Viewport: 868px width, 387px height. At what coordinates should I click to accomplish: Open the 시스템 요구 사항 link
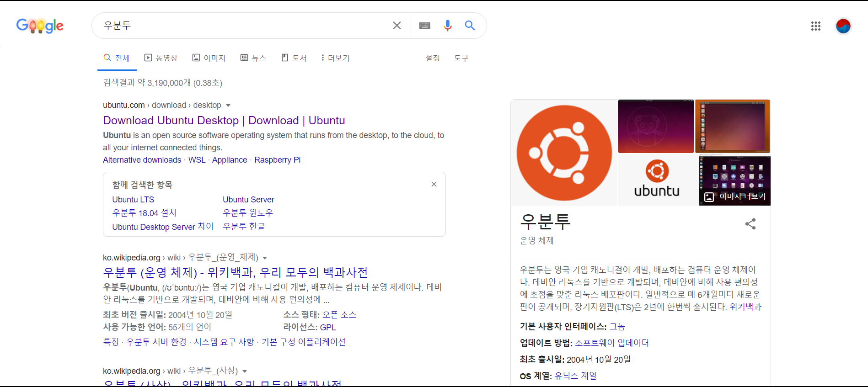pyautogui.click(x=224, y=342)
